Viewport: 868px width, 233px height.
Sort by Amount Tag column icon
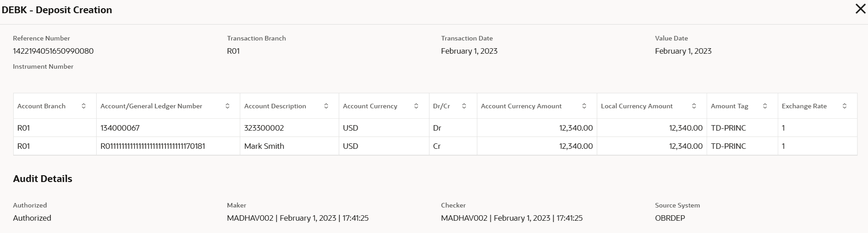click(765, 106)
